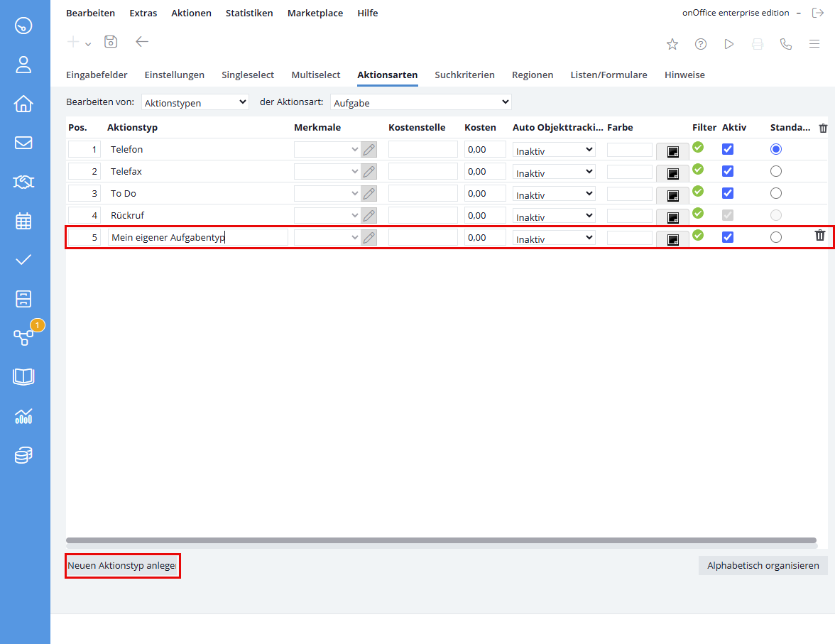
Task: Click the save disk icon in toolbar
Action: pyautogui.click(x=111, y=42)
